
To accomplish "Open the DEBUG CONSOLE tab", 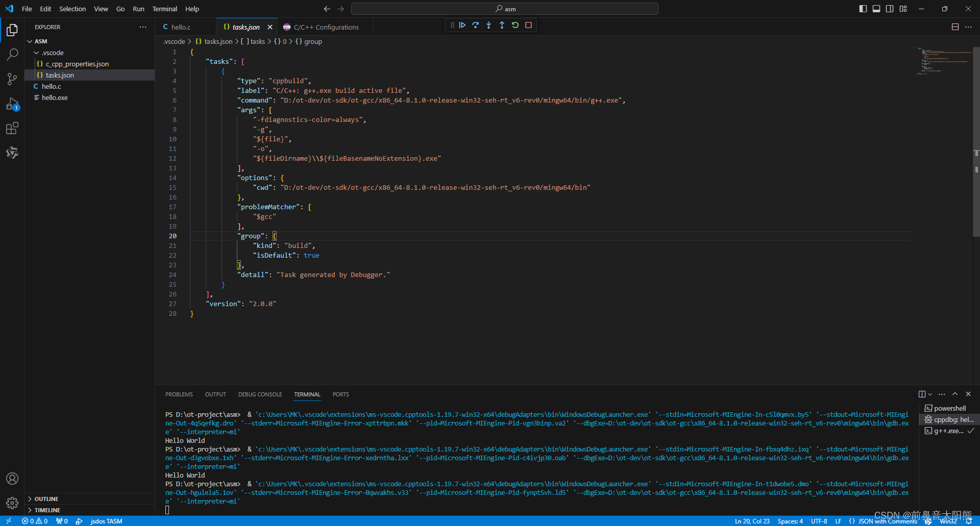I will click(260, 394).
